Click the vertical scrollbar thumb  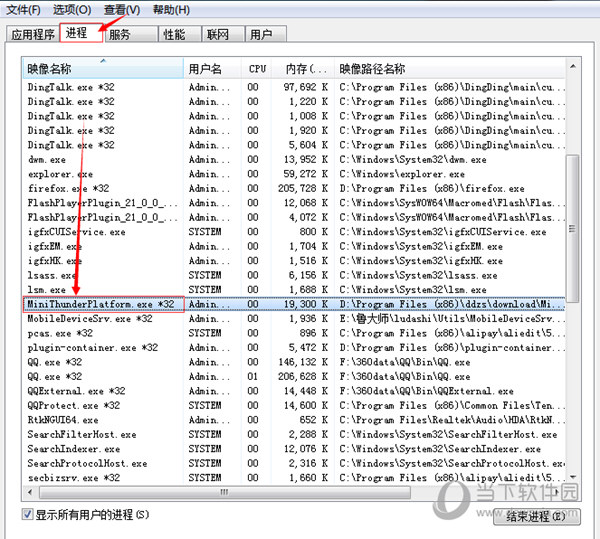572,228
